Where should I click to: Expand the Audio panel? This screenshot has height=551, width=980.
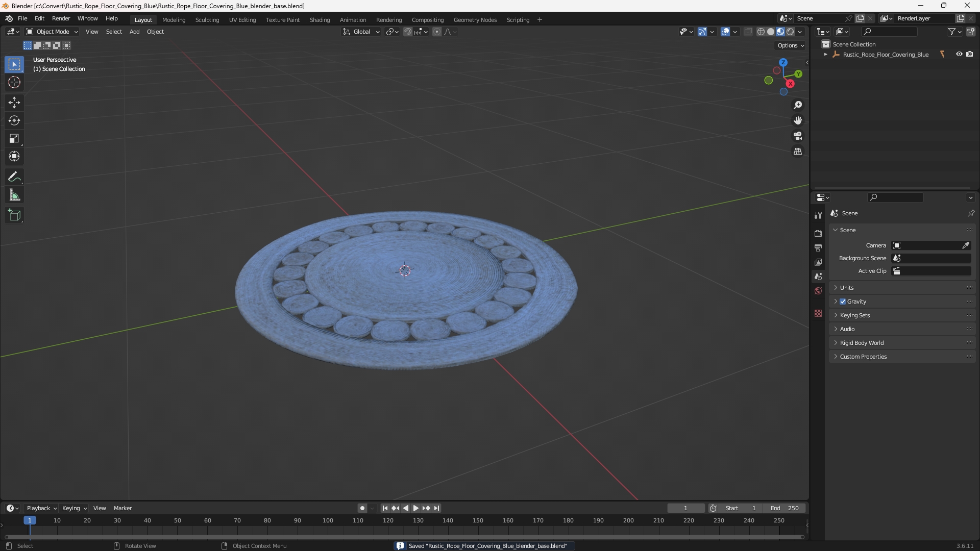click(902, 329)
